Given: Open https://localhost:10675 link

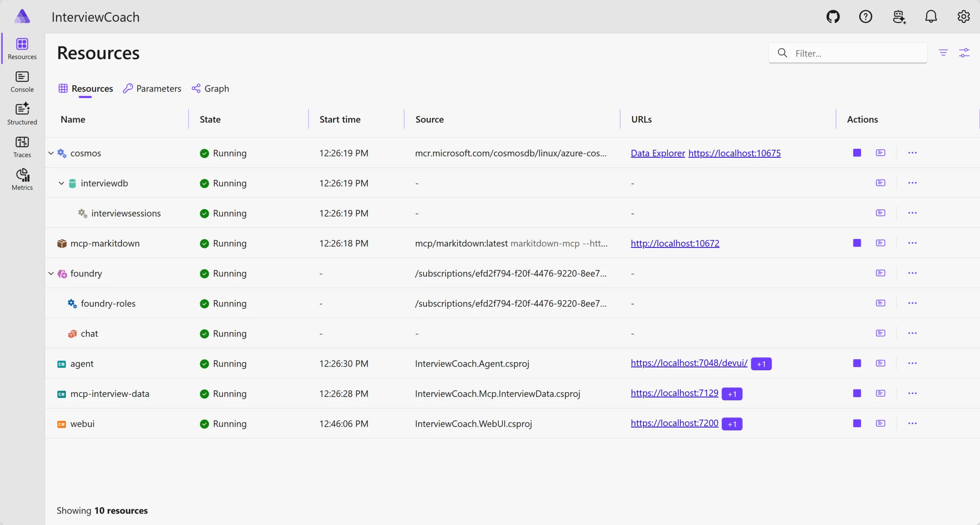Looking at the screenshot, I should point(734,153).
